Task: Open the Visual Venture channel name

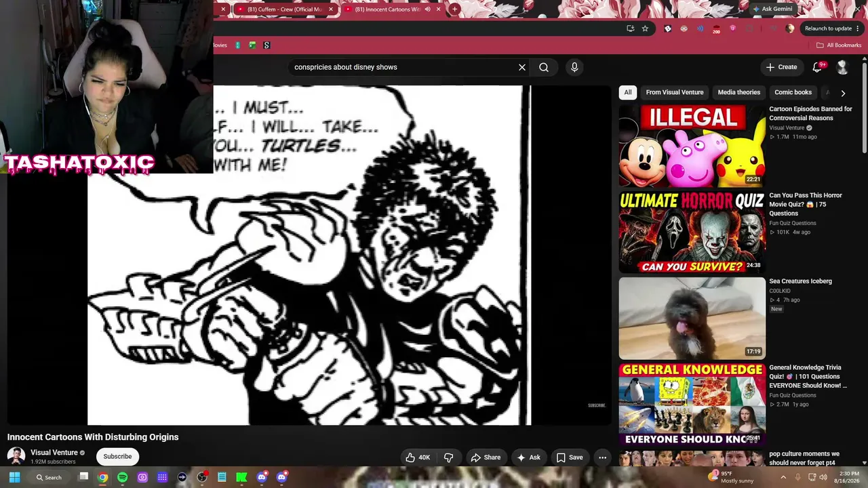Action: (54, 453)
